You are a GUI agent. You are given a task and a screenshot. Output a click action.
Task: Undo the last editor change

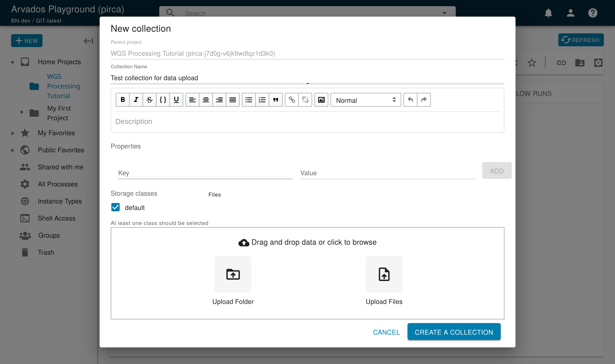pyautogui.click(x=410, y=100)
